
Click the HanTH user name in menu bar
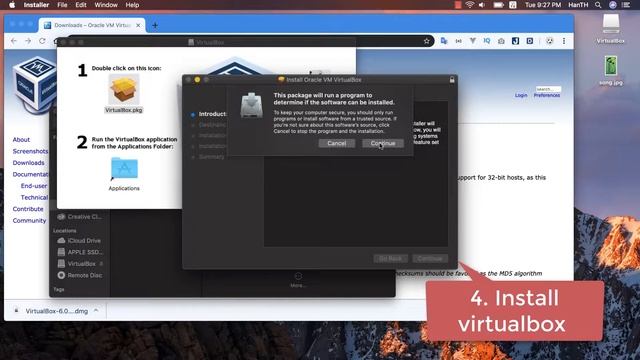tap(578, 5)
